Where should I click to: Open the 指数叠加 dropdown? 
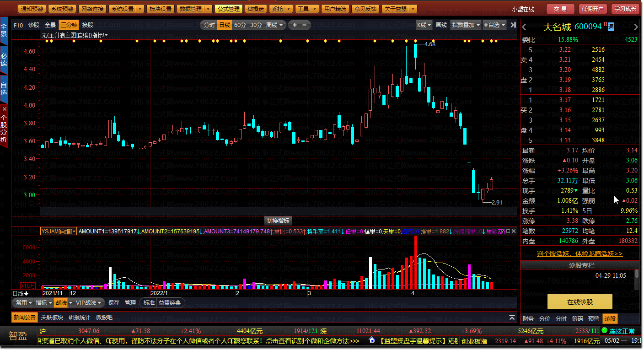[466, 25]
